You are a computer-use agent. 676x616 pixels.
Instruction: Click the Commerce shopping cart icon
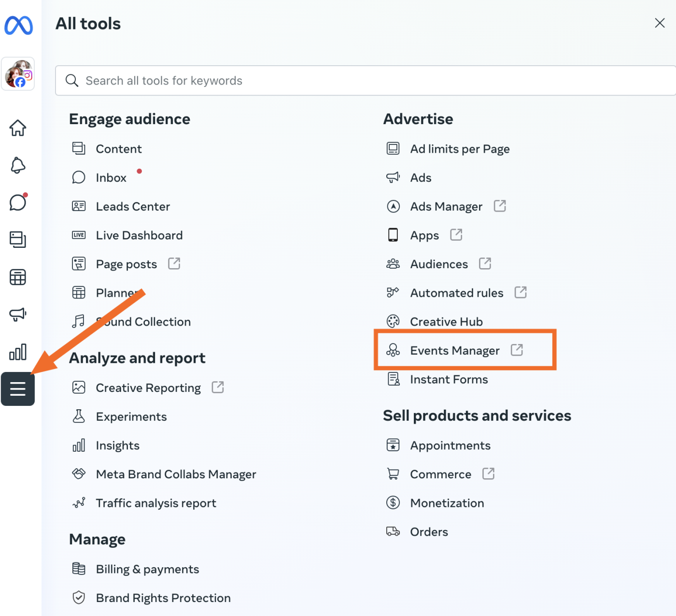tap(393, 474)
